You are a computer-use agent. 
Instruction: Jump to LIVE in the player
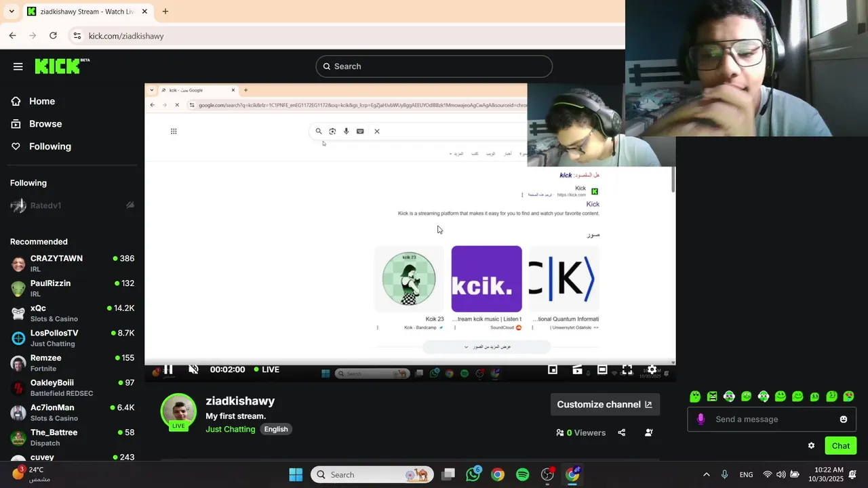coord(267,369)
